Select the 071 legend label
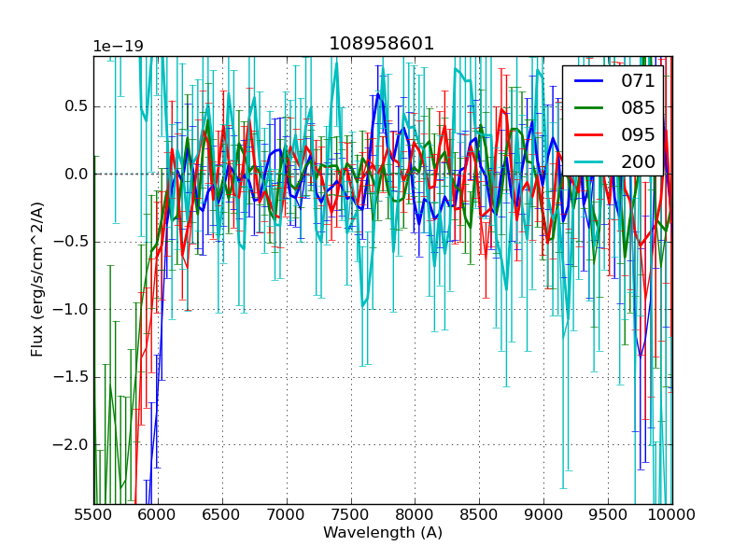 tap(638, 81)
